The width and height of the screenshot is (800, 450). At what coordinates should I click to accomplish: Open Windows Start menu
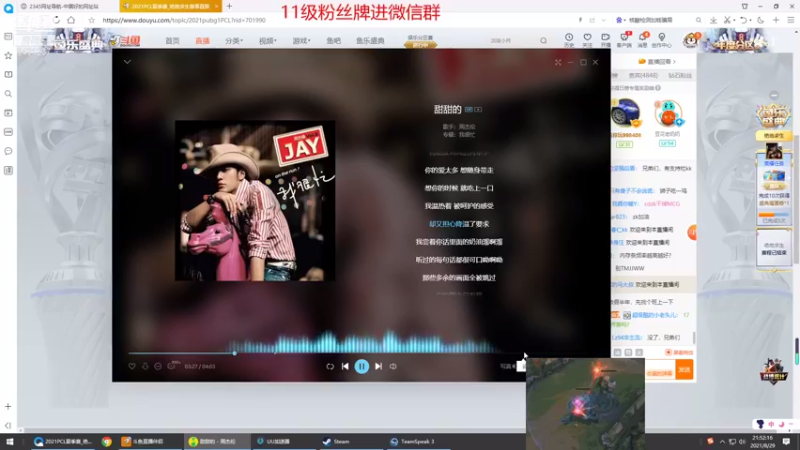click(x=10, y=441)
